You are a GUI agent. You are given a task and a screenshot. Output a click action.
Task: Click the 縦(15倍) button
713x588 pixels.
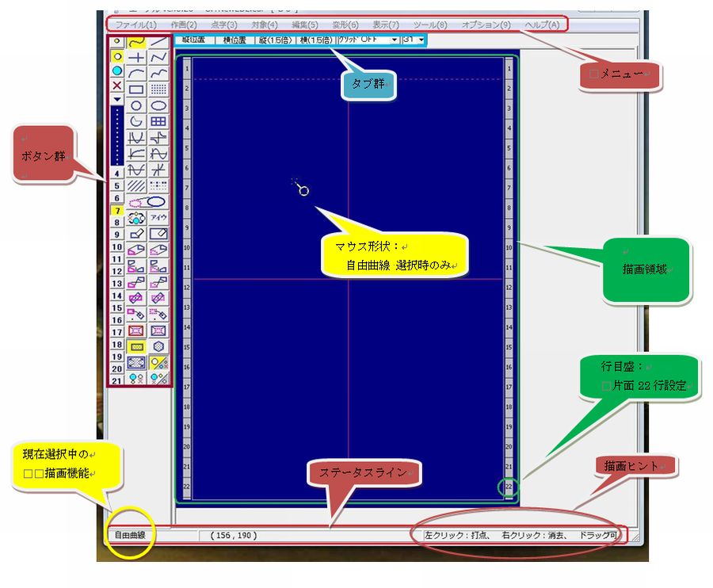[x=273, y=40]
